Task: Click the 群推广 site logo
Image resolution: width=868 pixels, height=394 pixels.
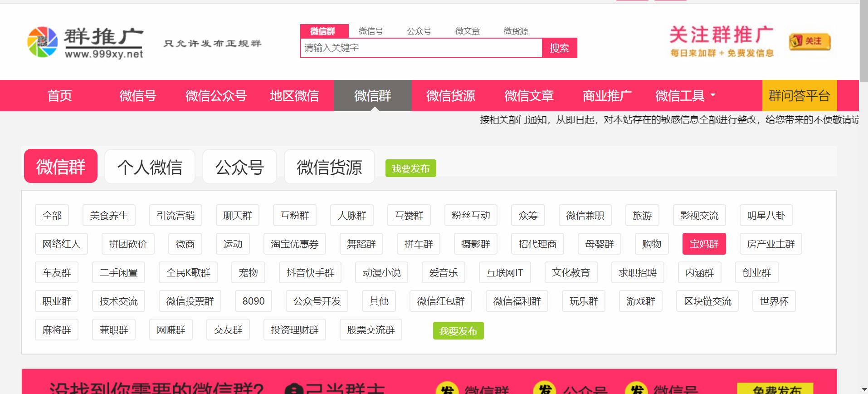Action: coord(85,42)
